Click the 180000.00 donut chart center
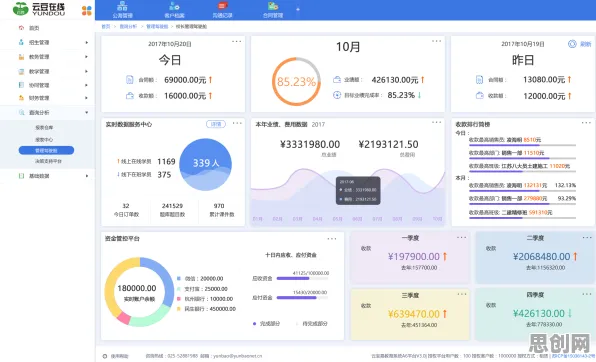 pyautogui.click(x=139, y=292)
